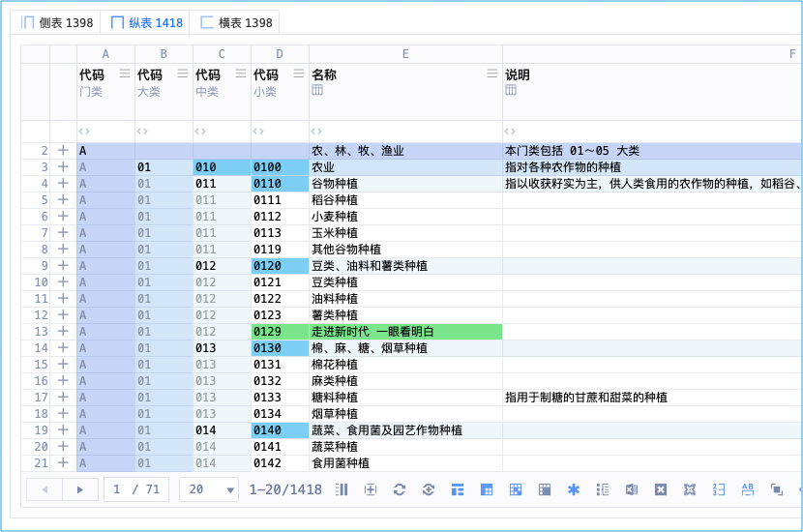Screen dimensions: 803x532
Task: Switch to the 侧表 1398 tab
Action: (x=57, y=23)
